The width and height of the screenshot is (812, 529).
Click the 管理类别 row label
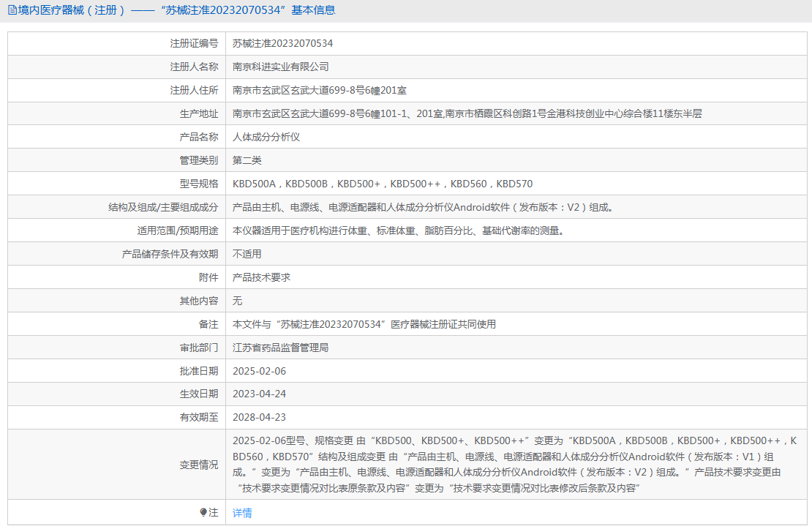[199, 160]
